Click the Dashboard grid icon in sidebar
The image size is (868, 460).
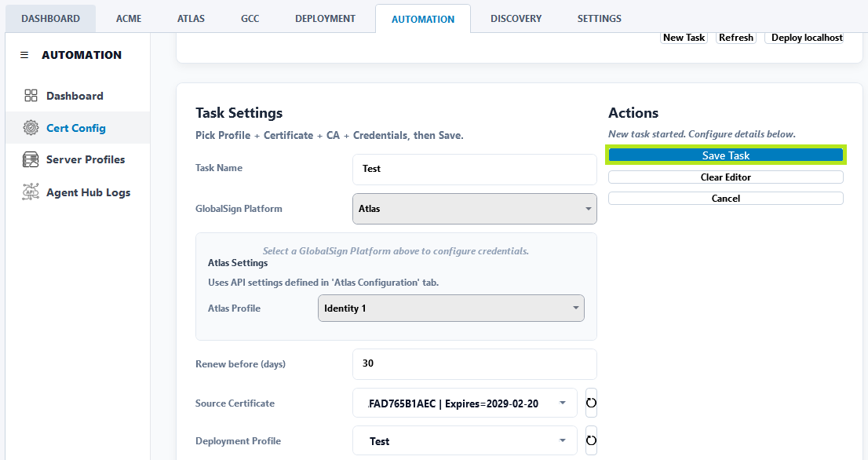[31, 96]
